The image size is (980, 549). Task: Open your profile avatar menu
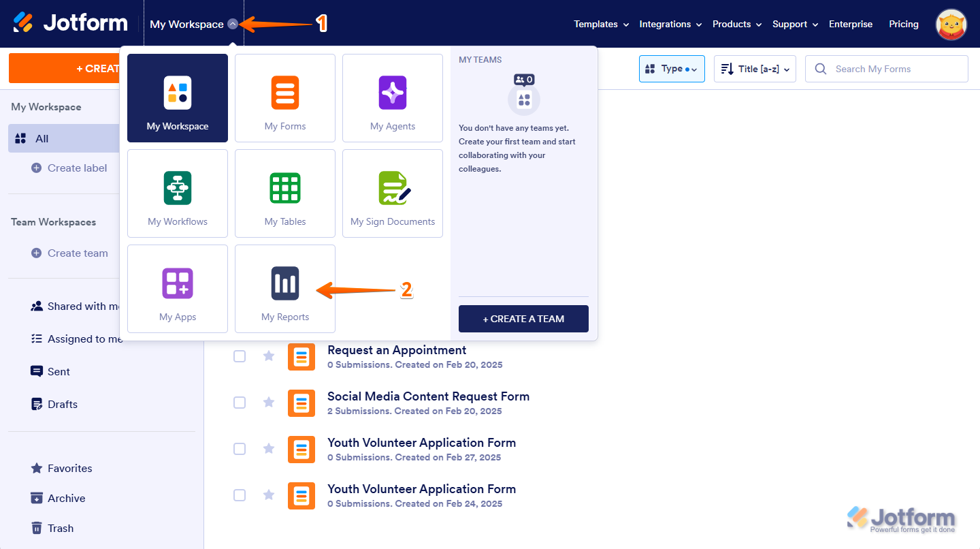(951, 24)
